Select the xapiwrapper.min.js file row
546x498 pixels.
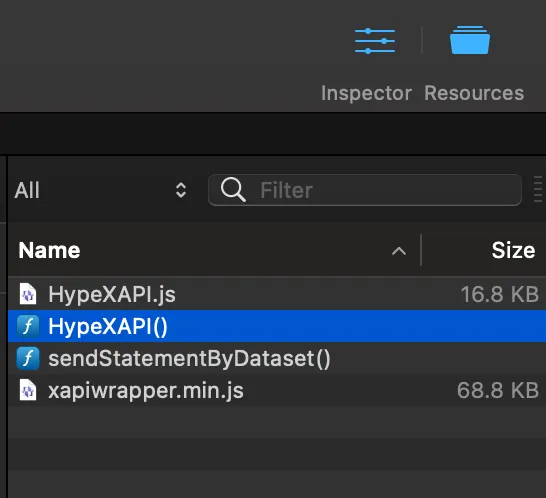tap(277, 390)
